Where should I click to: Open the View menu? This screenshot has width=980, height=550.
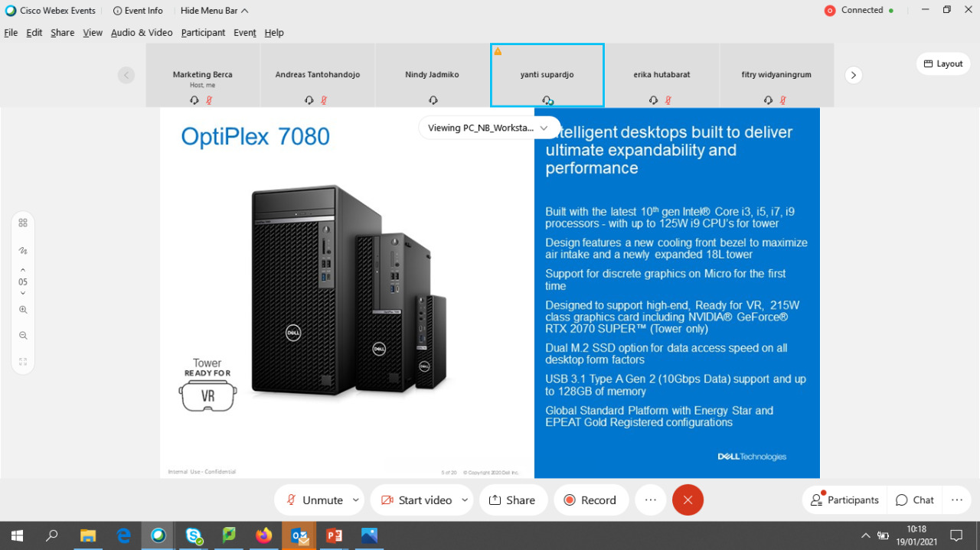93,33
